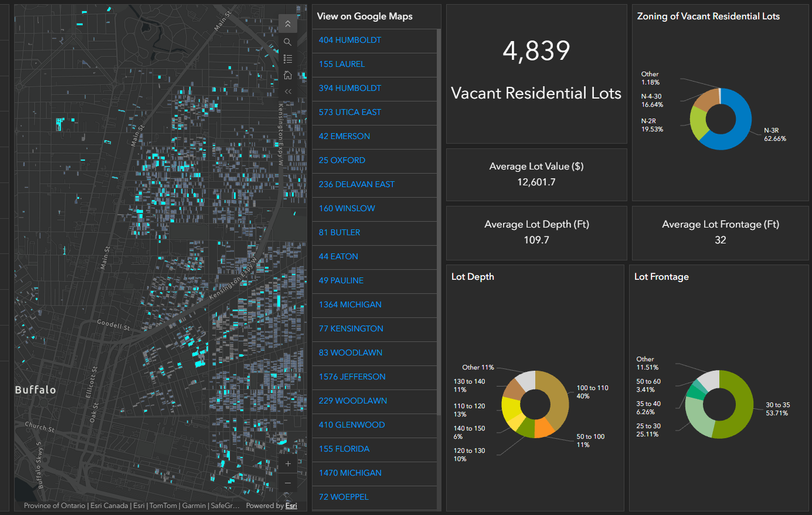Select 236 DELAVAN EAST list entry
Screen dimensions: 812x515
point(375,184)
